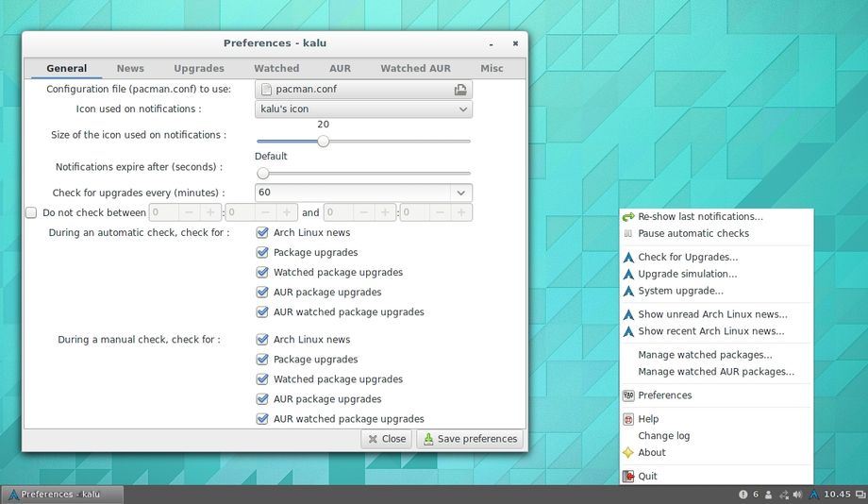Click the volume speaker icon in tray
868x504 pixels.
tap(798, 495)
